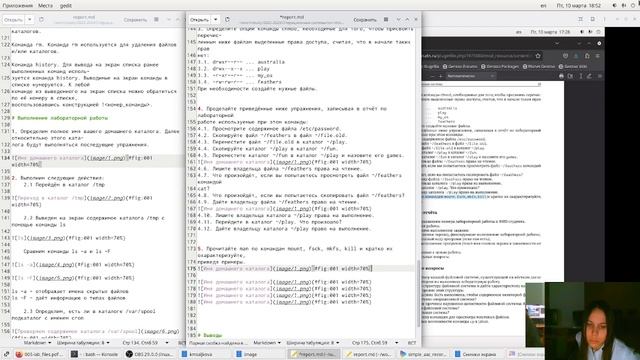Screen dimensions: 640x360
Task: Click the vertical scrollbar of front gedit window
Action: tap(418, 292)
